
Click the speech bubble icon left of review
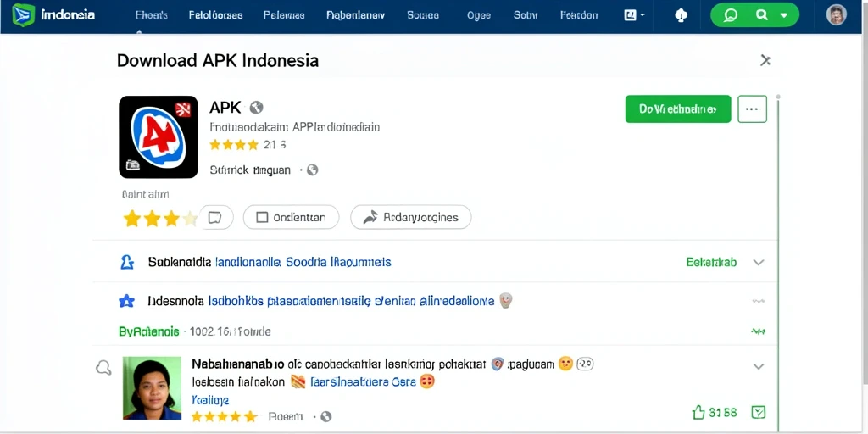[x=103, y=368]
